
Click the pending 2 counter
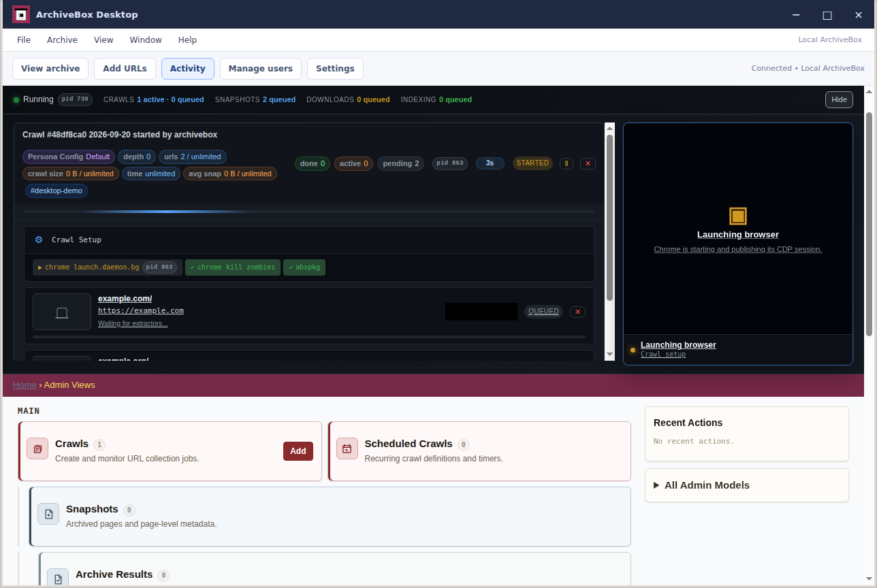(400, 164)
